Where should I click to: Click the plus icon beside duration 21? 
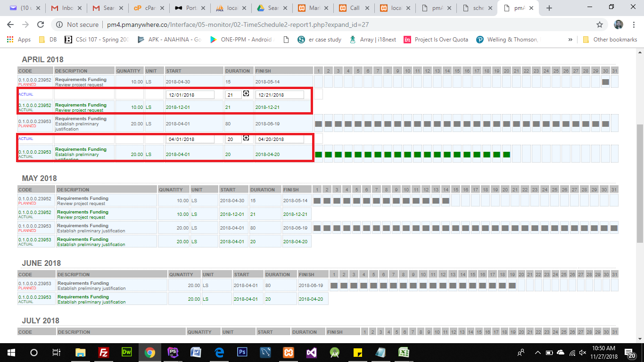(x=246, y=94)
